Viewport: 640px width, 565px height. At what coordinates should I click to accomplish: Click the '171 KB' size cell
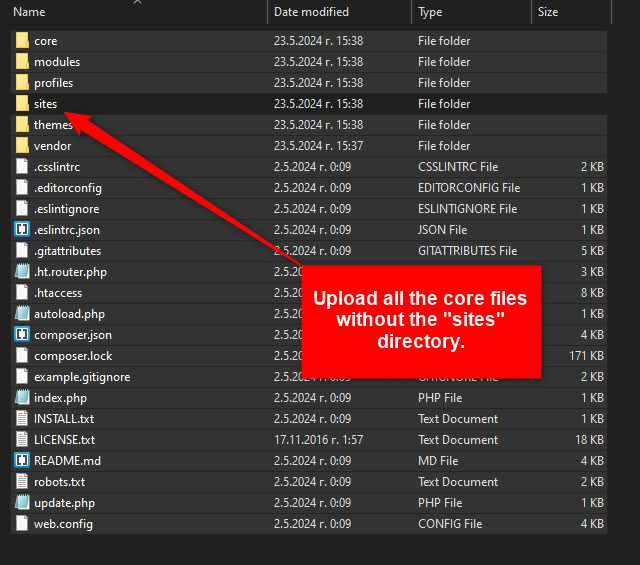pos(587,356)
